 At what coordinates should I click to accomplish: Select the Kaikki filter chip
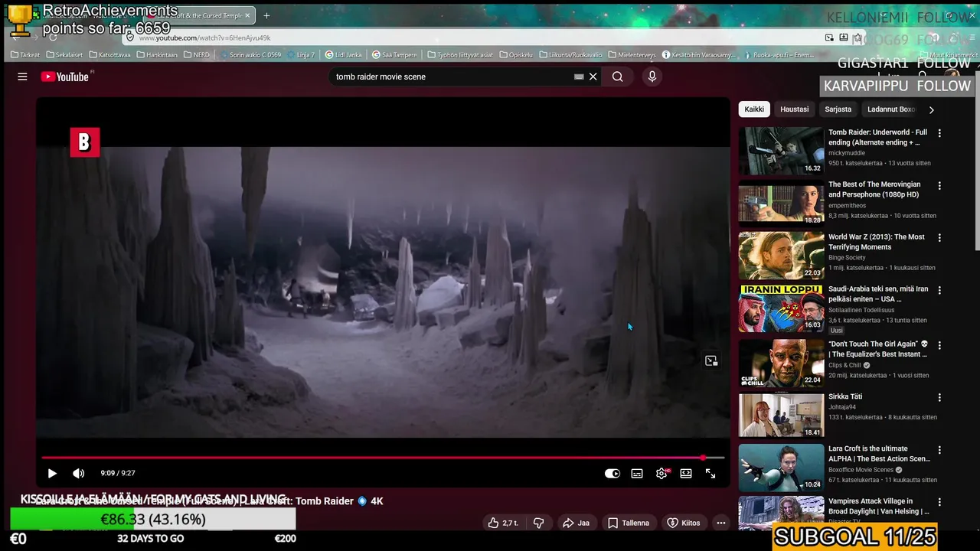coord(754,109)
